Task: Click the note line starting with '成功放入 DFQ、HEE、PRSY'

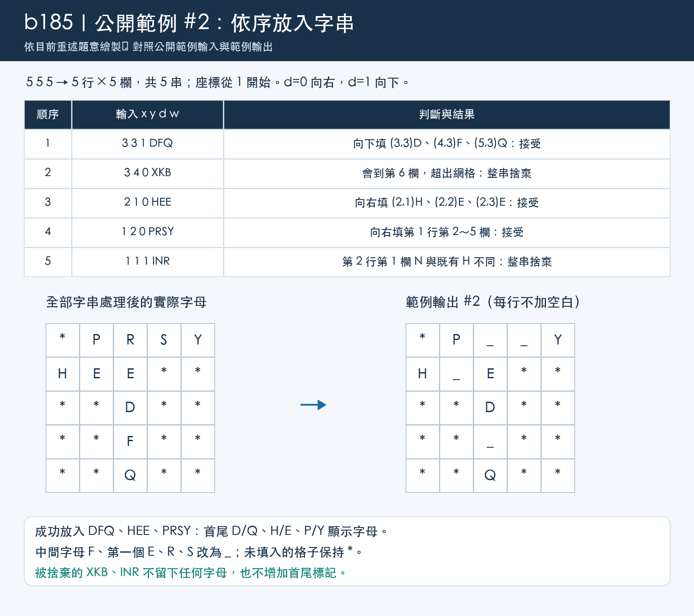Action: (x=212, y=531)
